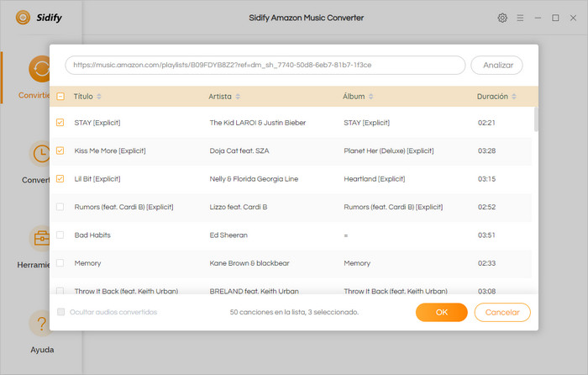The width and height of the screenshot is (588, 375).
Task: Open settings via gear icon
Action: 502,18
